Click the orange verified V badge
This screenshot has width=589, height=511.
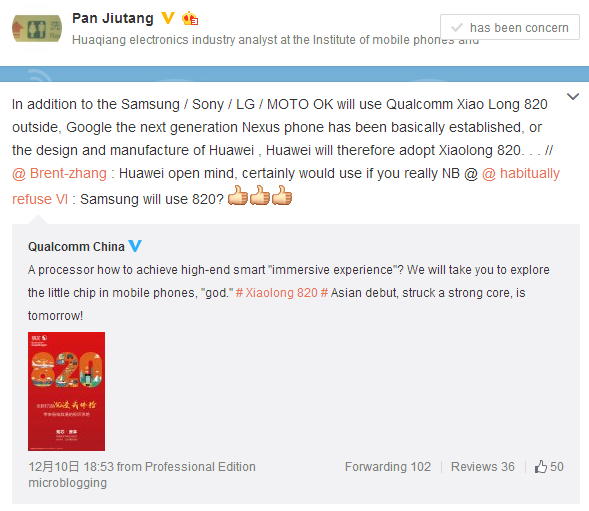pos(168,18)
